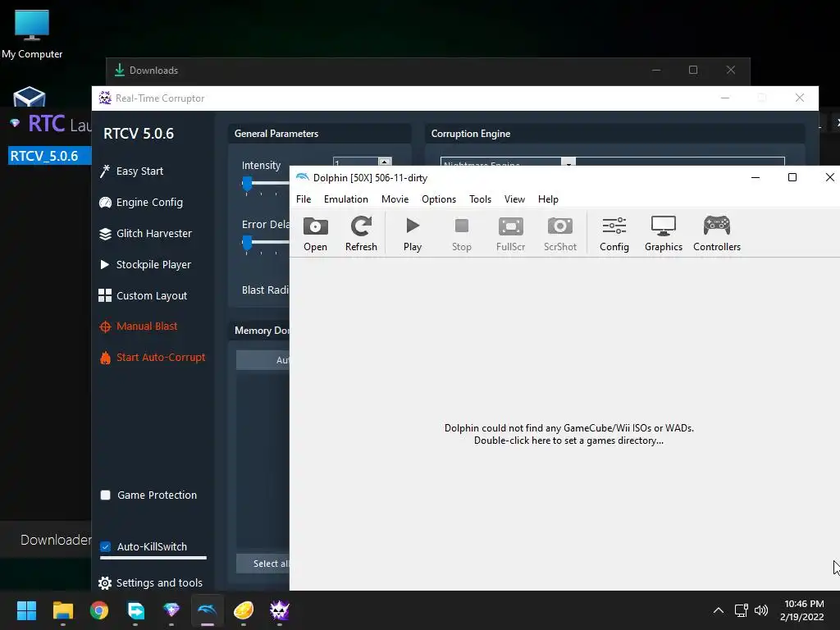Click the orange citrus taskbar icon
The width and height of the screenshot is (840, 630).
(243, 610)
